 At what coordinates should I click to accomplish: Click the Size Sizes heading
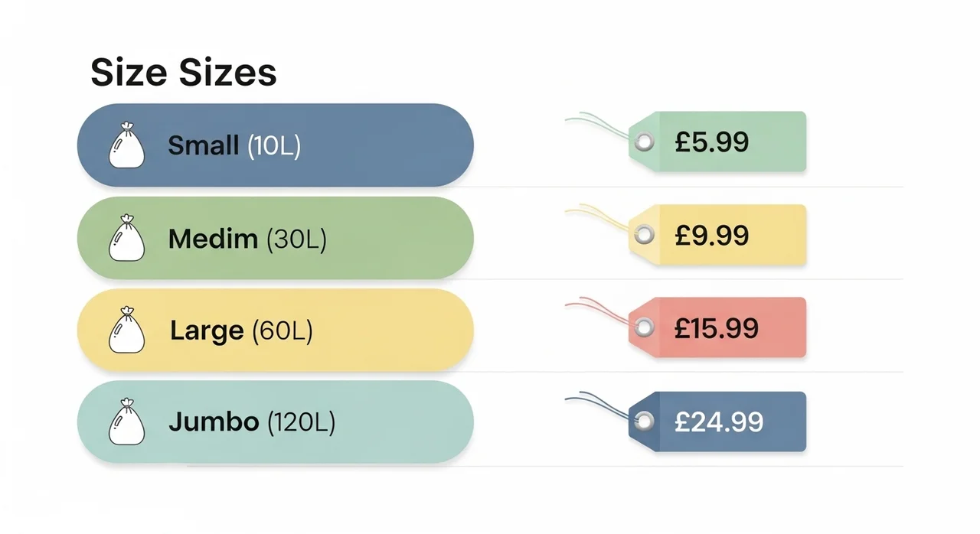[184, 73]
